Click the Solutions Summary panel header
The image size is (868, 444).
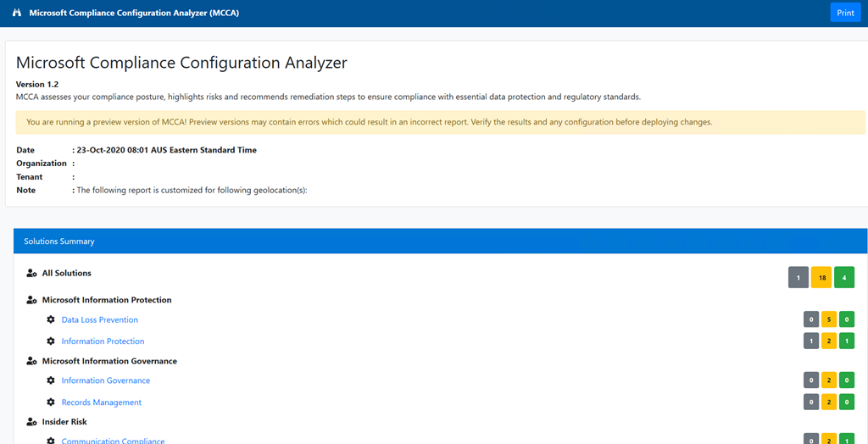click(440, 241)
